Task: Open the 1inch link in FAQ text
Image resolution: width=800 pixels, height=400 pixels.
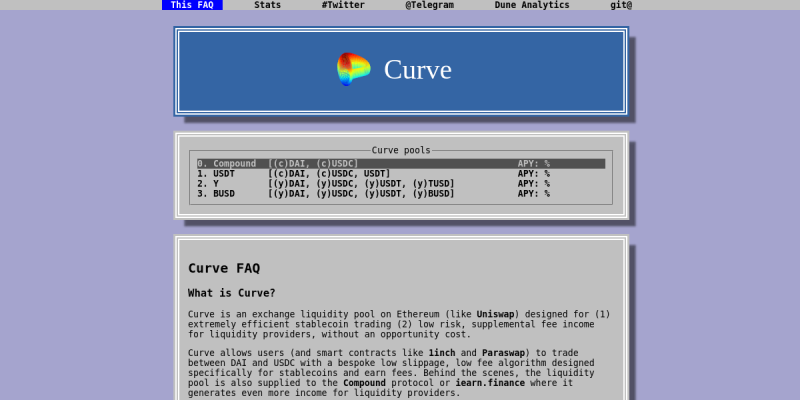Action: click(441, 352)
